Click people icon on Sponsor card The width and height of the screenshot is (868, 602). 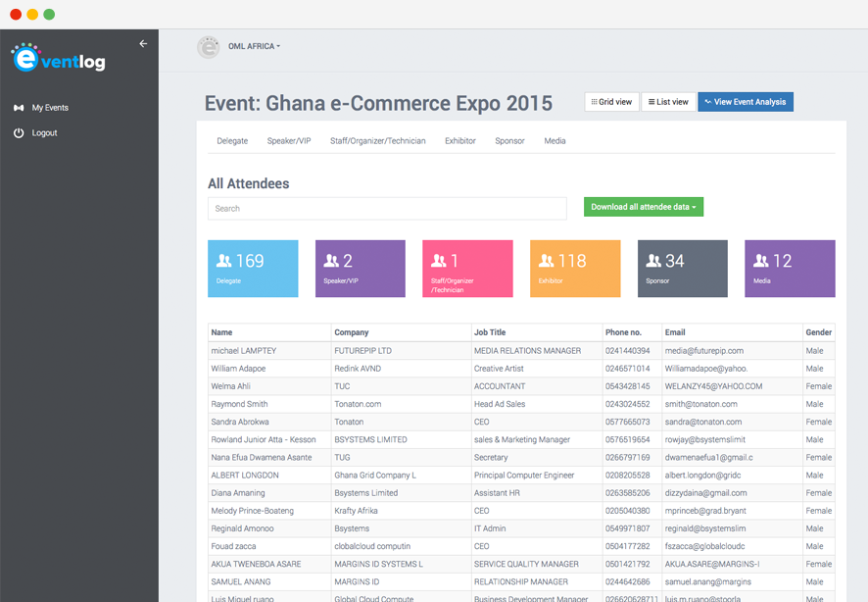653,260
